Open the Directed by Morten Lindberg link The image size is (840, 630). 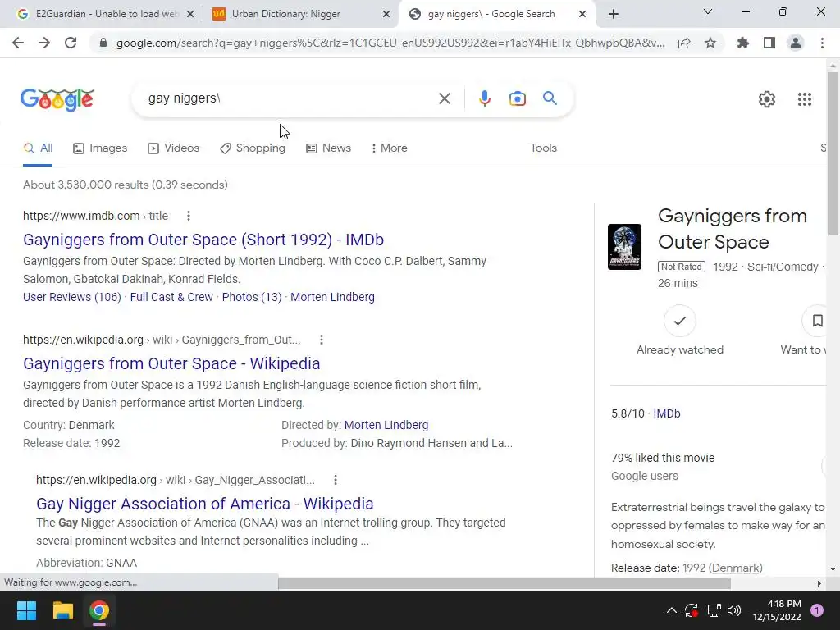coord(386,426)
